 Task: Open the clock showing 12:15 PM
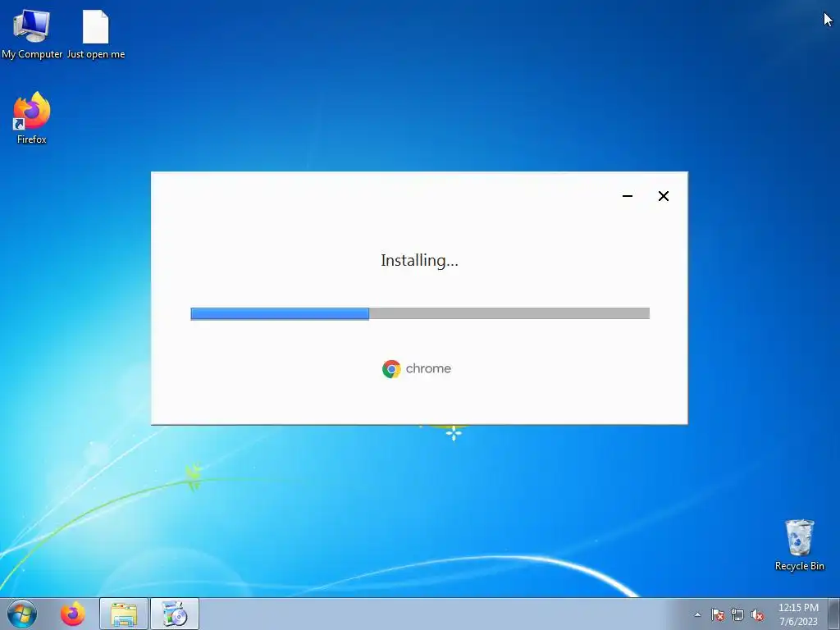coord(798,614)
